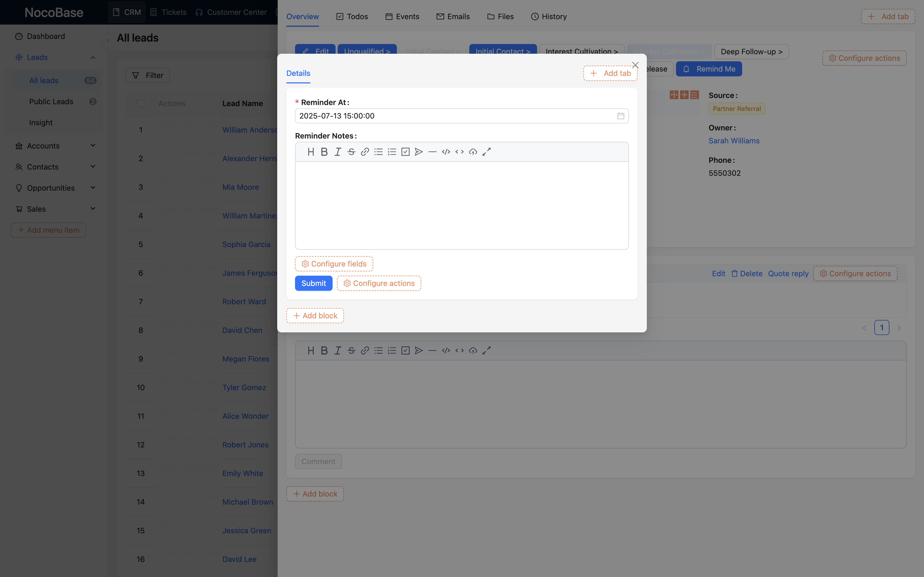Click the Bold icon in Reminder Notes toolbar
Screen dimensions: 924x577
(x=324, y=152)
